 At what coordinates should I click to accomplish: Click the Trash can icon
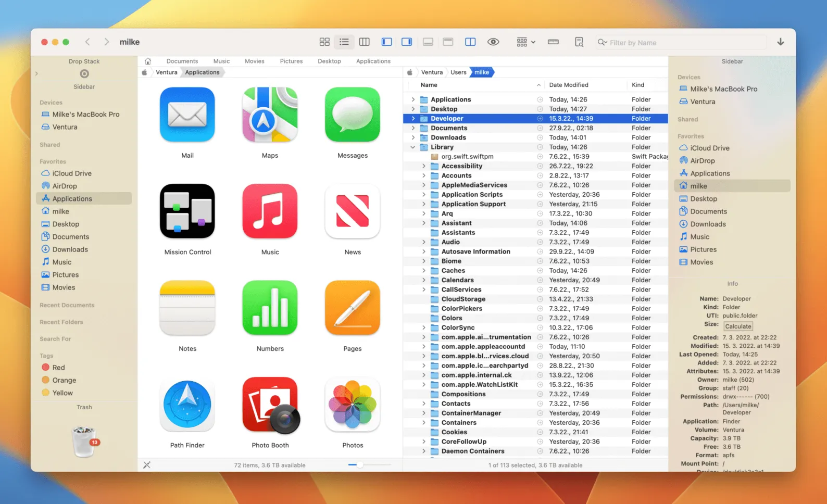(x=84, y=441)
